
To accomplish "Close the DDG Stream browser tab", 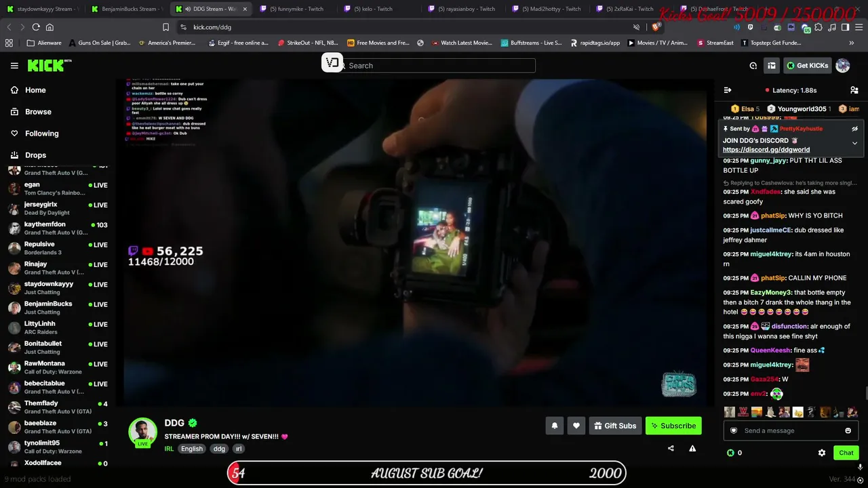I will click(x=245, y=9).
